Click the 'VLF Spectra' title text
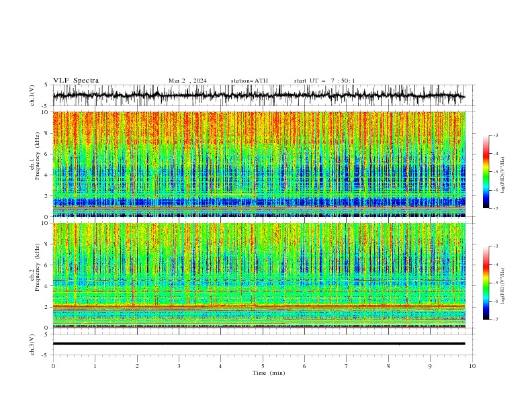 tap(76, 81)
